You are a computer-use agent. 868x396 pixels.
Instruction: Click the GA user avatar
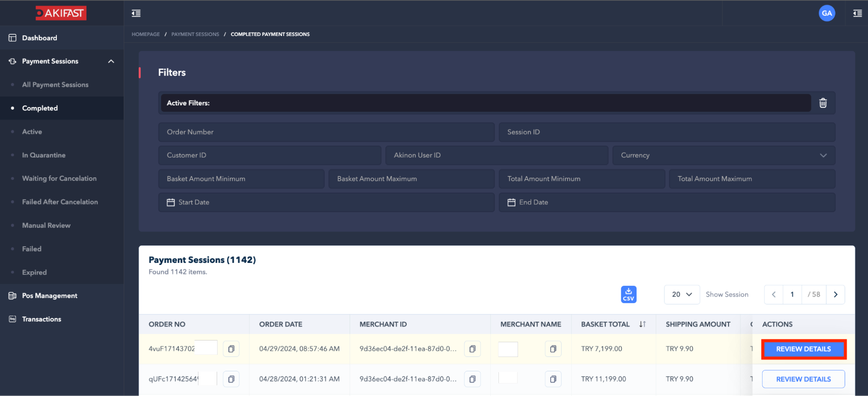(x=826, y=13)
